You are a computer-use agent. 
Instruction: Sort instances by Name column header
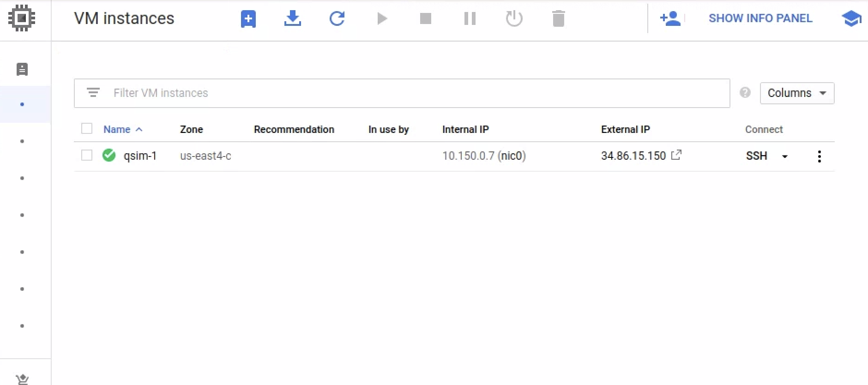point(117,129)
